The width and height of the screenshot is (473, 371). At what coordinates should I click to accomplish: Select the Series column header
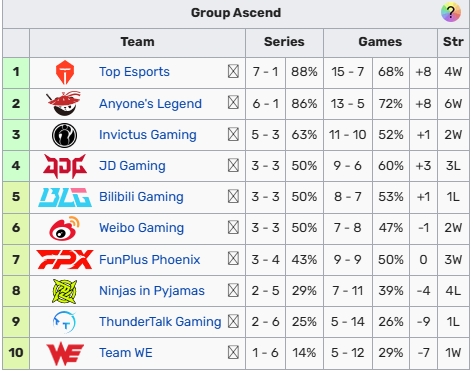click(x=284, y=42)
